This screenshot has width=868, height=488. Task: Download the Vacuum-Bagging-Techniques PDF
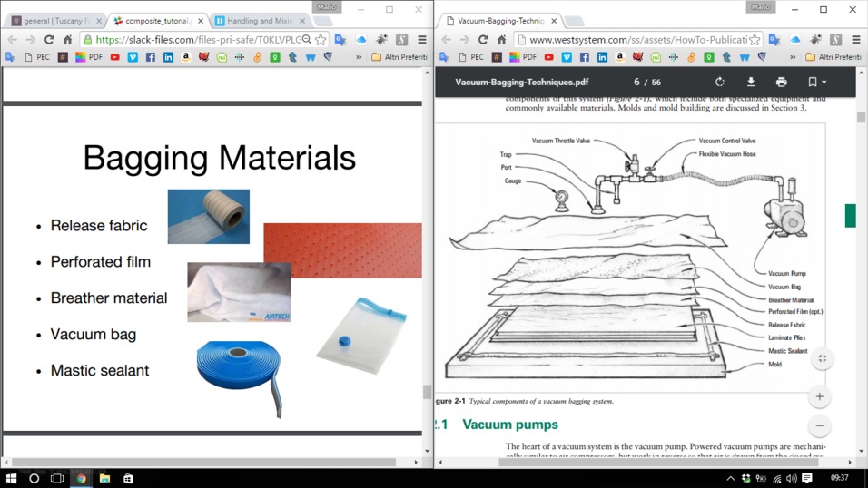click(x=751, y=82)
